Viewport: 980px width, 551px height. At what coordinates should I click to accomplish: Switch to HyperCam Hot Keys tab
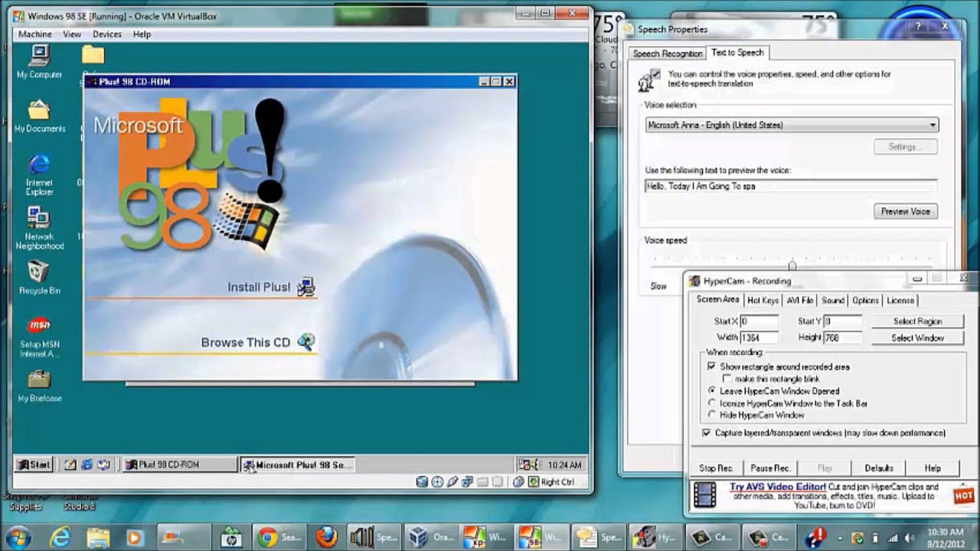tap(763, 301)
